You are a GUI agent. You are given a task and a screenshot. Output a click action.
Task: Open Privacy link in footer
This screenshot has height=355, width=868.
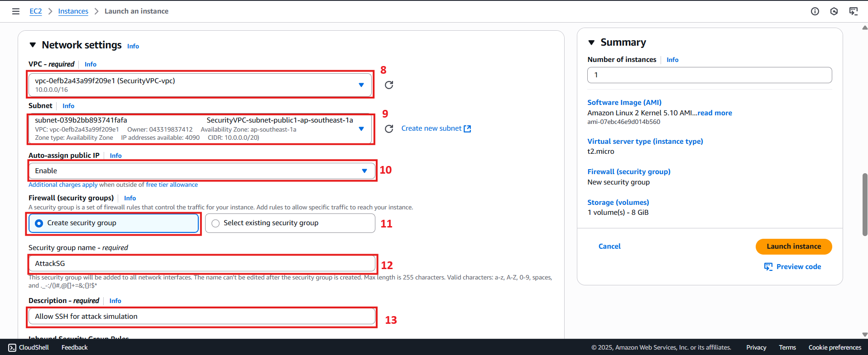click(756, 347)
